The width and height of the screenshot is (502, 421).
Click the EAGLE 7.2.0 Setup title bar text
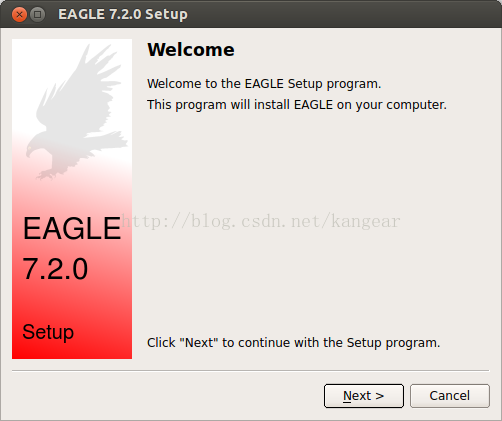tap(123, 14)
